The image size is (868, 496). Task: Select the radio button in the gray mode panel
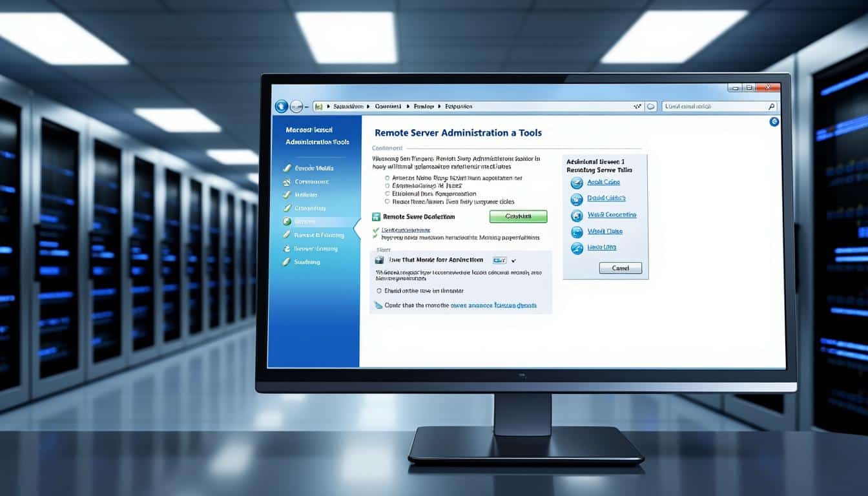pyautogui.click(x=379, y=291)
